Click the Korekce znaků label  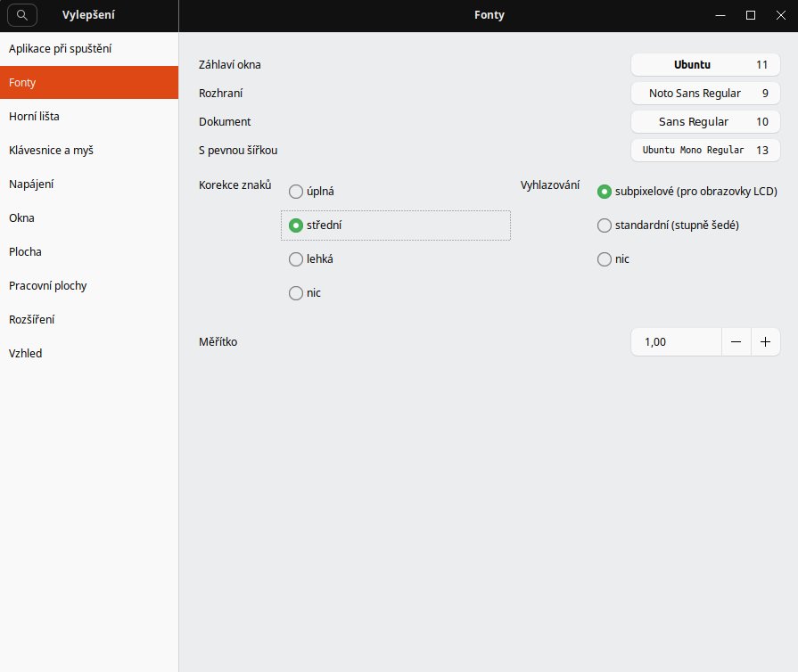235,185
